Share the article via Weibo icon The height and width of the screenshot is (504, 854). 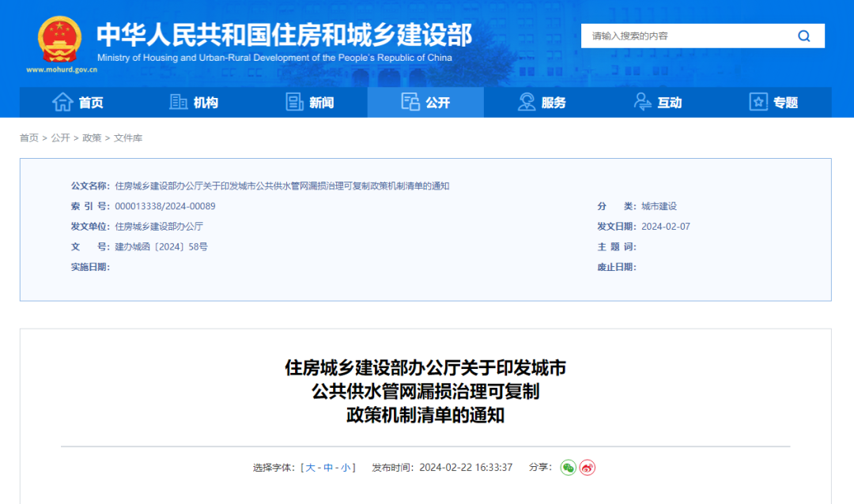click(x=587, y=468)
